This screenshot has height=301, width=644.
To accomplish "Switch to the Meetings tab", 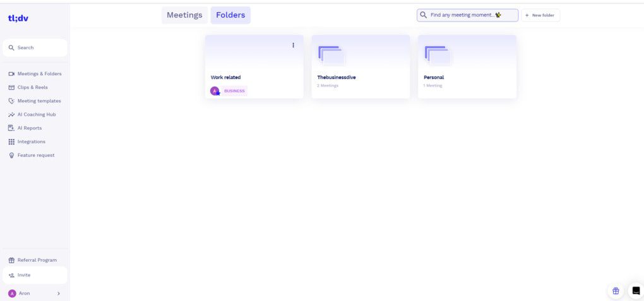I will click(x=184, y=15).
